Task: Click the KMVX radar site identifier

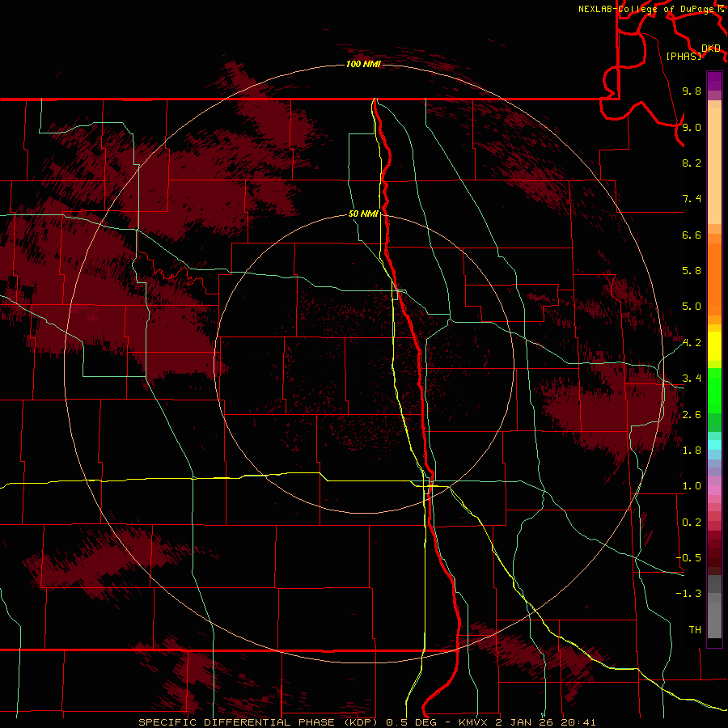Action: pos(473,722)
